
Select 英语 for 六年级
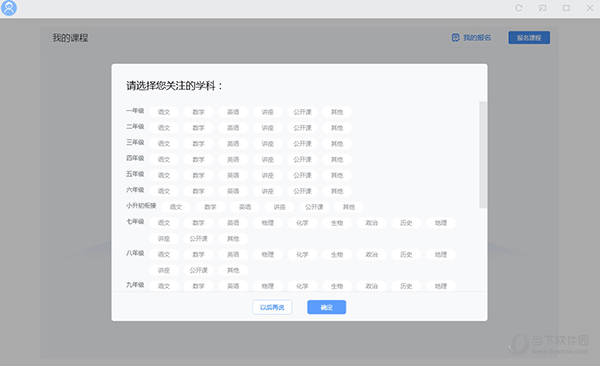coord(233,191)
